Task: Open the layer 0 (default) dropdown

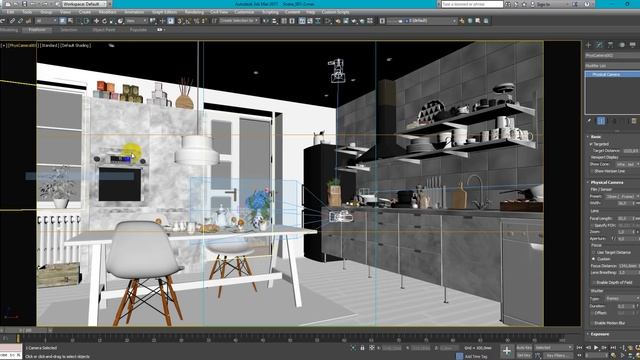Action: point(421,21)
